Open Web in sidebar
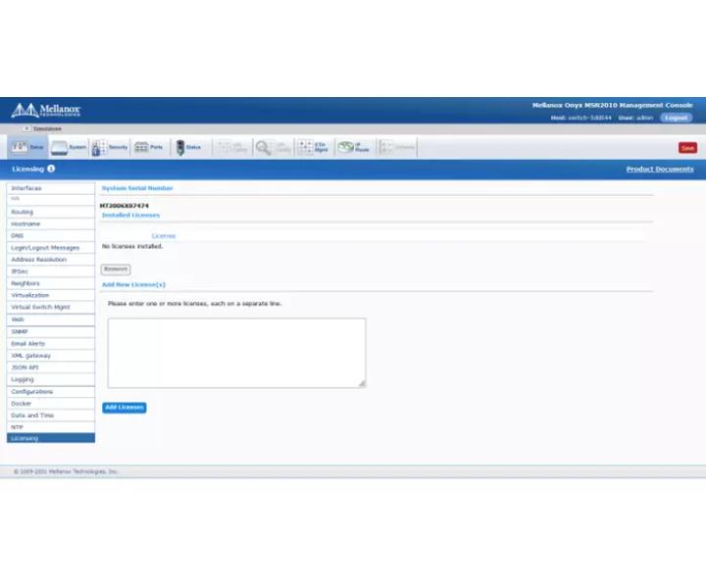Image resolution: width=706 pixels, height=588 pixels. pyautogui.click(x=51, y=319)
